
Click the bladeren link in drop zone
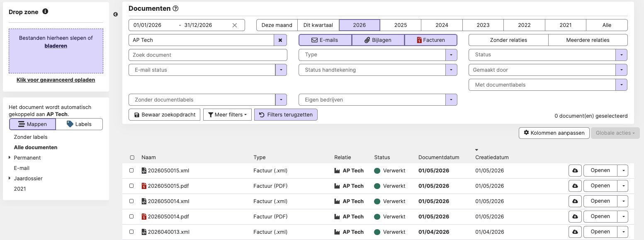[x=56, y=46]
